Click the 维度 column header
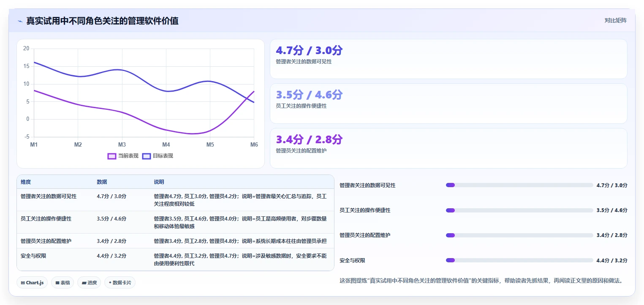The image size is (644, 305). pyautogui.click(x=26, y=182)
